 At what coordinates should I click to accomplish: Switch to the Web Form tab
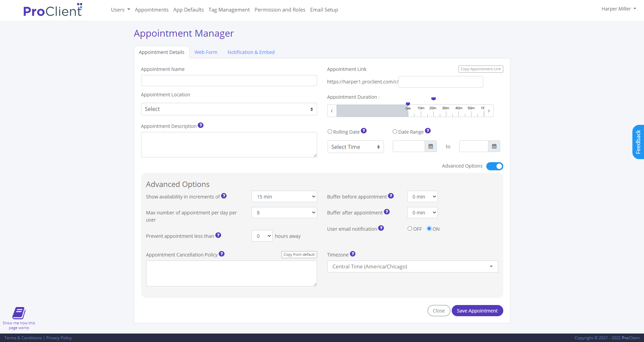point(206,52)
